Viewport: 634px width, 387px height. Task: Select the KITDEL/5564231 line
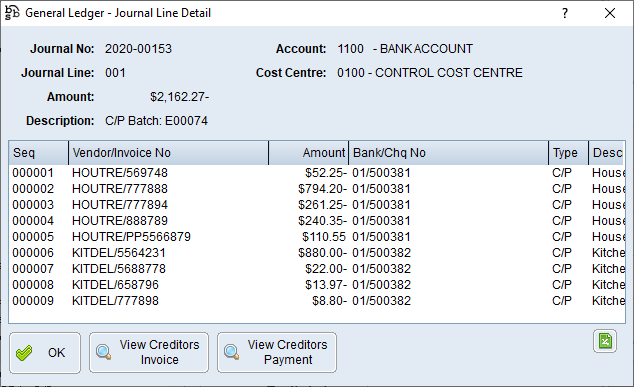click(317, 253)
